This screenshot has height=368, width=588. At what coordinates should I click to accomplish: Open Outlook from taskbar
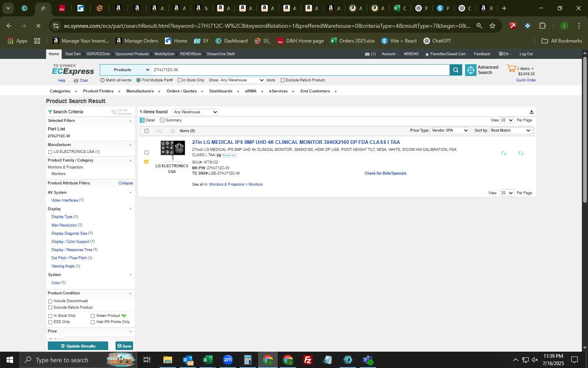(x=188, y=360)
